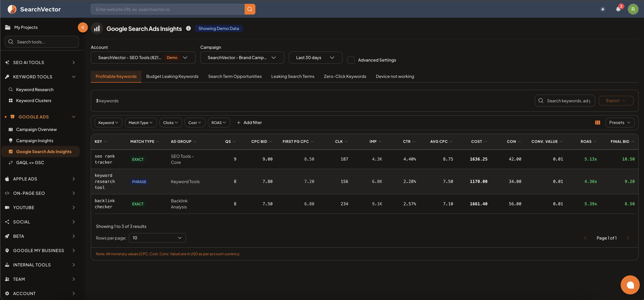Collapse GOOGLE ADS section
Viewport: 644px width, 300px height.
[40, 117]
